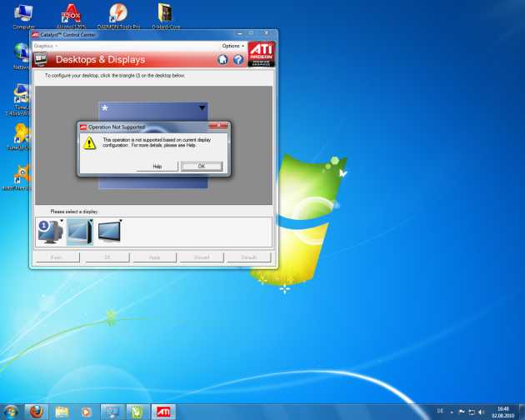
Task: Click the ATI Catalyst taskbar button
Action: click(163, 412)
